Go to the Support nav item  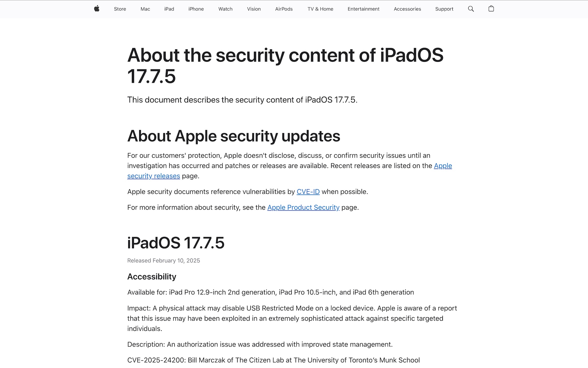[x=444, y=9]
